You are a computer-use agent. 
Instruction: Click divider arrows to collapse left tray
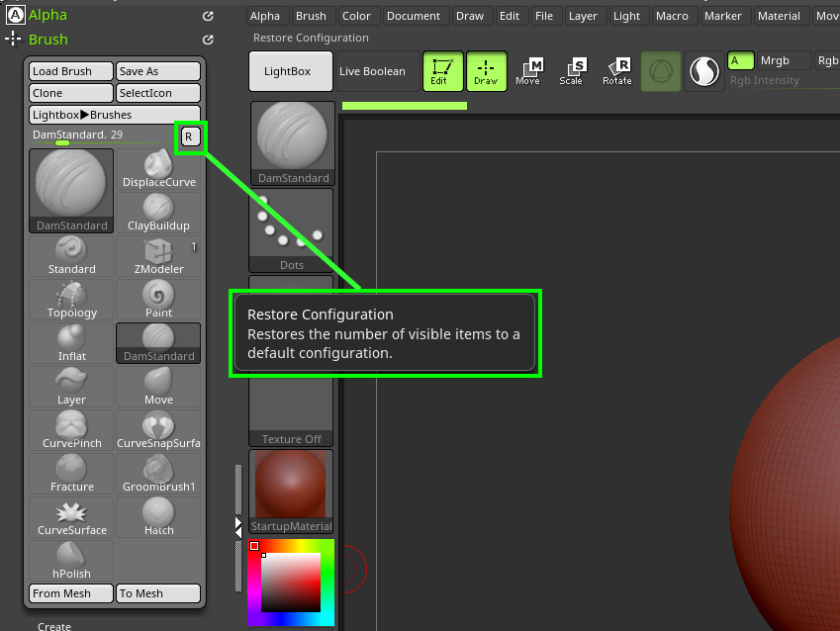pyautogui.click(x=238, y=527)
